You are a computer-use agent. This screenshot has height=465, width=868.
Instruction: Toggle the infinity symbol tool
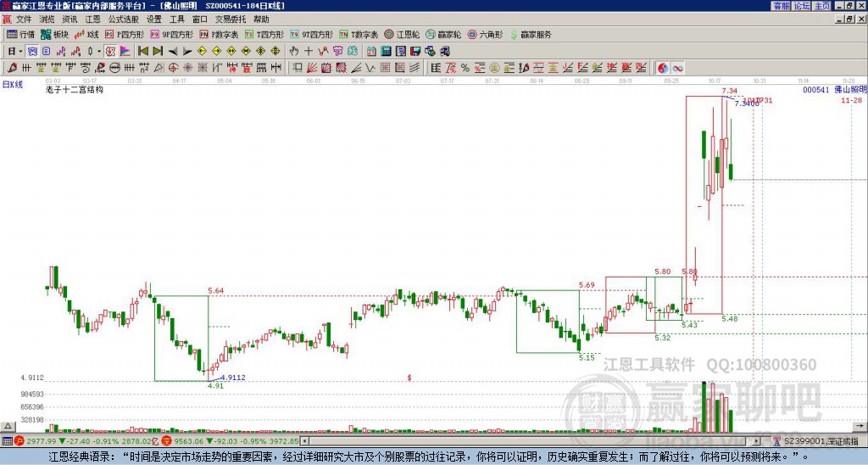[678, 68]
